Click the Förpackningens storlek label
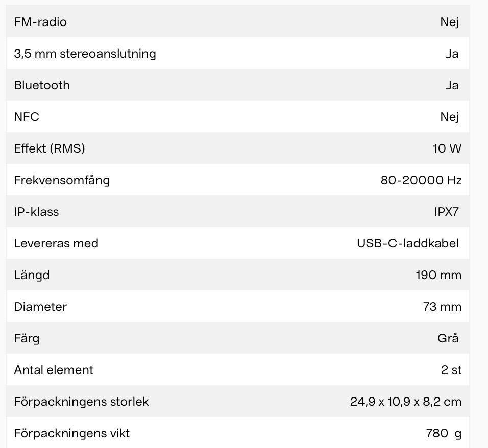 tap(81, 402)
